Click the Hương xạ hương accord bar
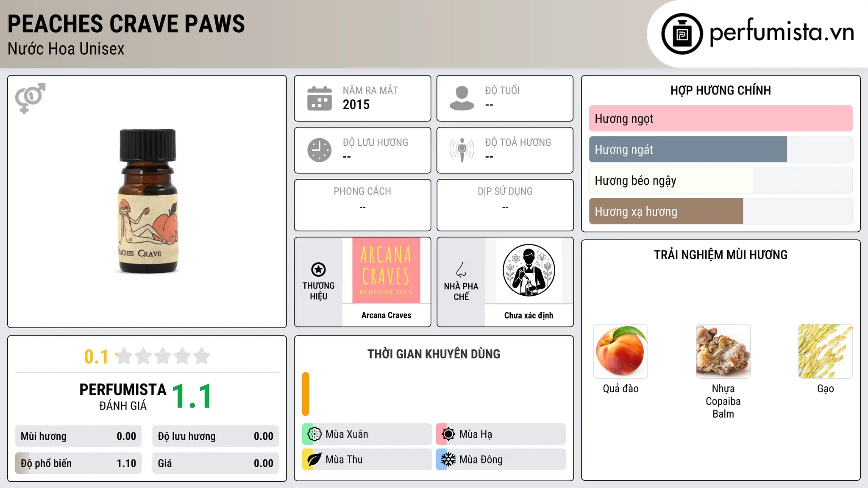Image resolution: width=868 pixels, height=488 pixels. coord(721,211)
